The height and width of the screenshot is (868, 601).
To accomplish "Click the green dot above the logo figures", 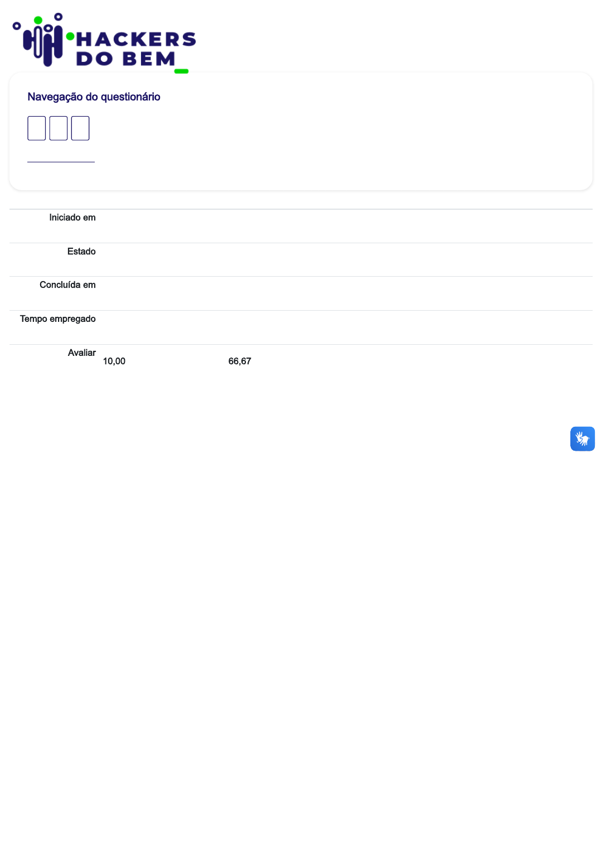I will pos(38,20).
